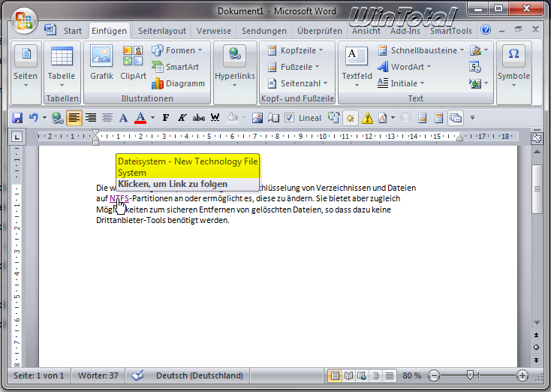Click the zoom in plus button

[x=522, y=375]
